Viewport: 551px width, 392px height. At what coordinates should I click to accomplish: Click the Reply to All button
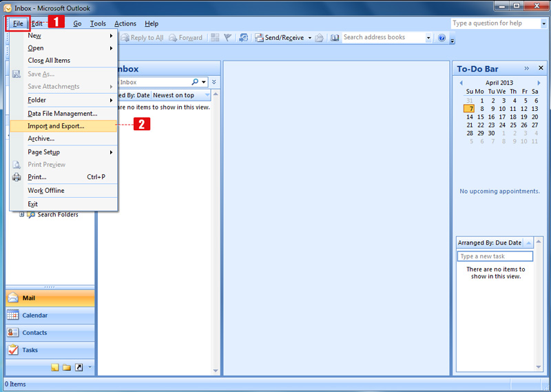[x=143, y=38]
